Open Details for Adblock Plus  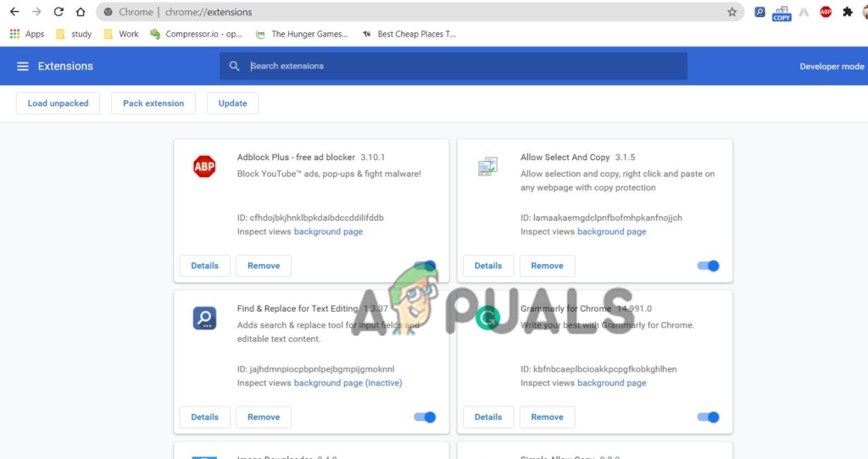[x=205, y=265]
